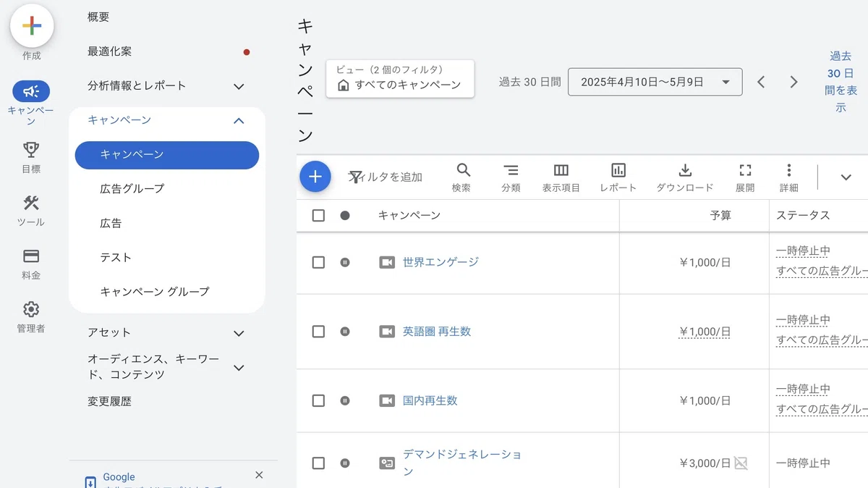Click budget warning icon next to ¥3,000/日

tap(741, 463)
